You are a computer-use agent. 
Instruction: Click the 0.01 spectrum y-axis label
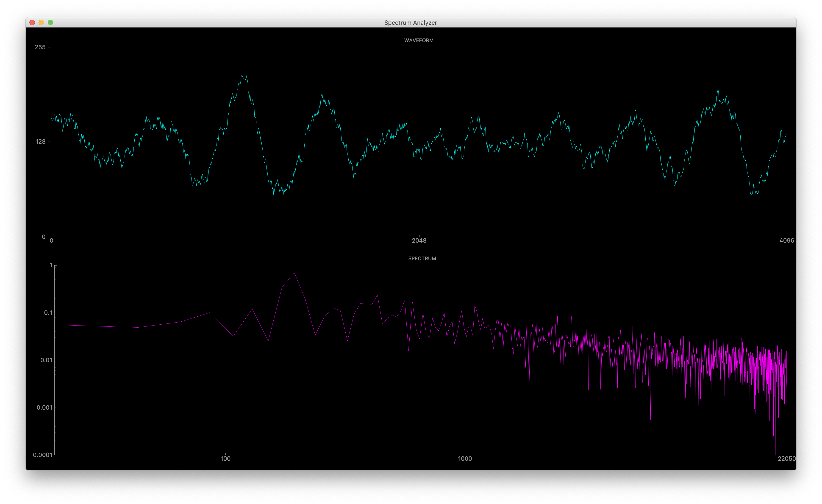point(46,360)
